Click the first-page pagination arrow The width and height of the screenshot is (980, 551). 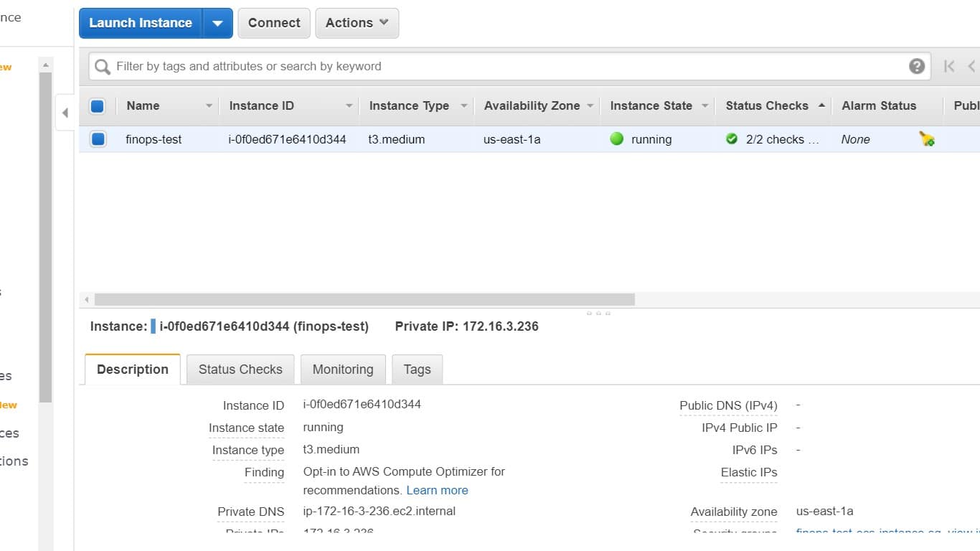pyautogui.click(x=948, y=65)
